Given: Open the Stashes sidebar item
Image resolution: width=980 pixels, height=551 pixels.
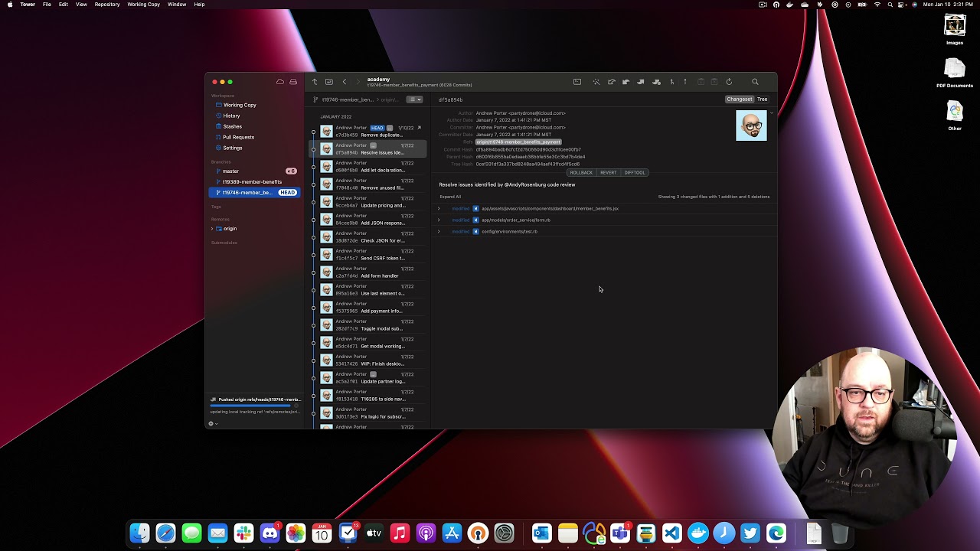Looking at the screenshot, I should coord(232,126).
